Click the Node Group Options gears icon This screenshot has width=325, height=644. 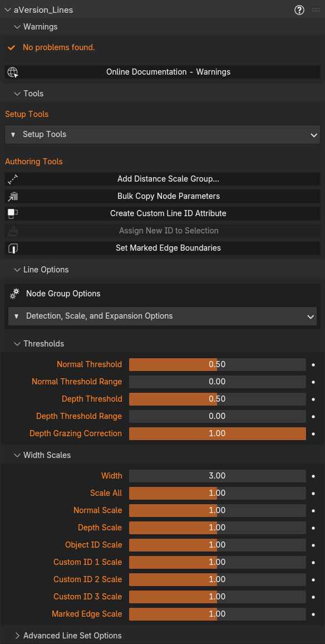click(15, 294)
